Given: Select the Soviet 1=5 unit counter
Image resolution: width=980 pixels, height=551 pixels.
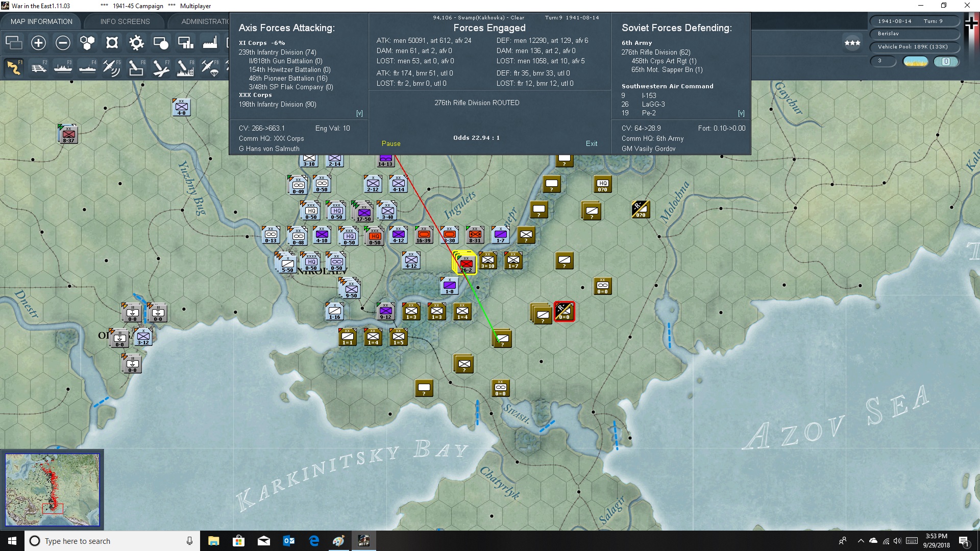Looking at the screenshot, I should point(398,337).
